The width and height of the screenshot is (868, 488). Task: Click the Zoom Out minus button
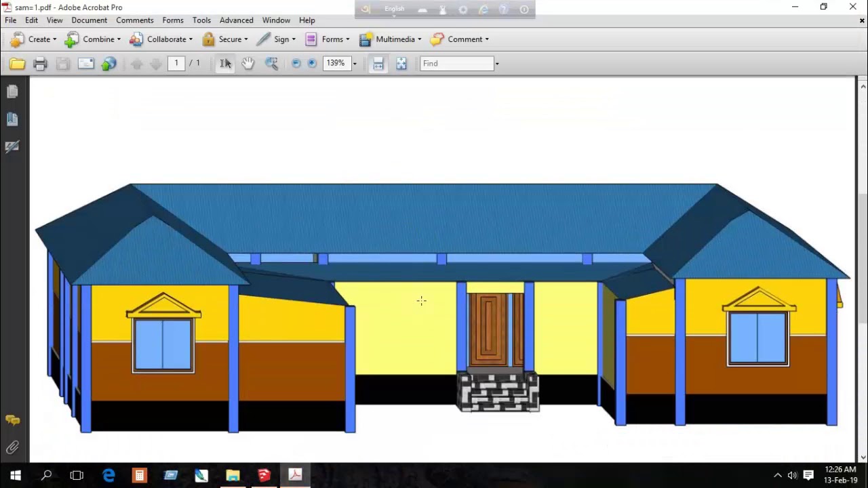click(296, 63)
